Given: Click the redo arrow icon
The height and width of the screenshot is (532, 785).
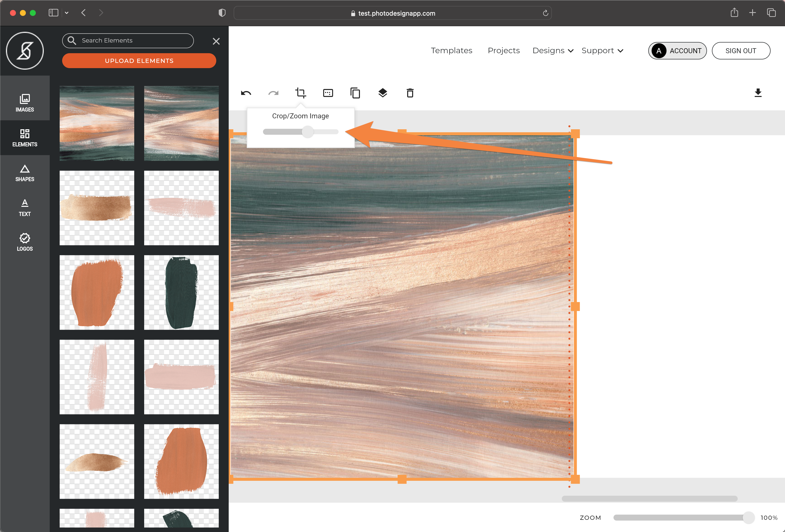Looking at the screenshot, I should point(273,93).
